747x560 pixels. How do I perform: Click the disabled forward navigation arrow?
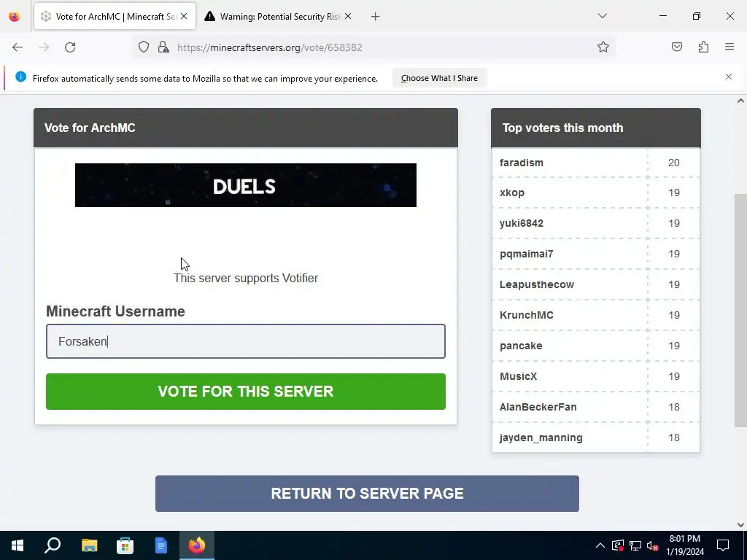point(44,47)
